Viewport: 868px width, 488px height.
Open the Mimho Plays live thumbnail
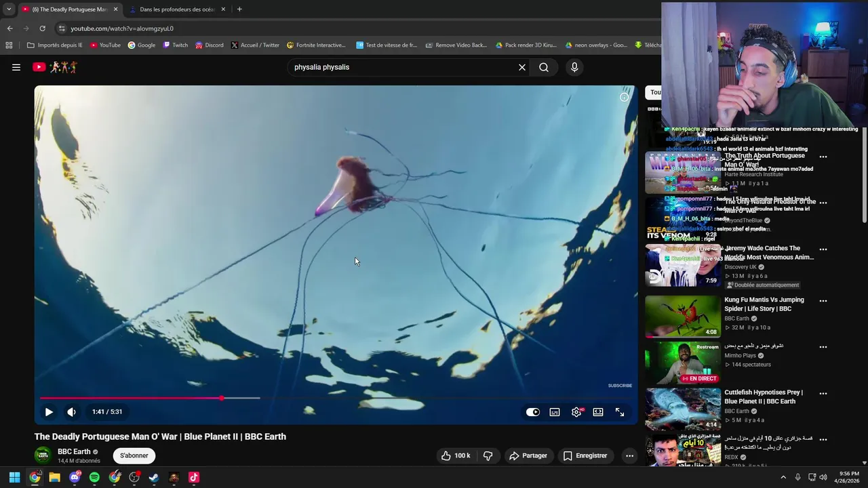[x=683, y=363]
